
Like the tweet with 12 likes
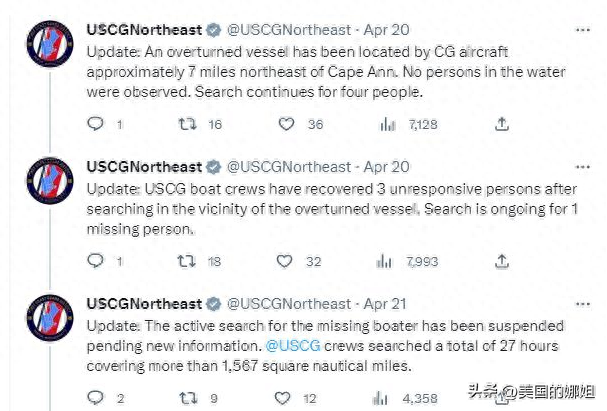click(282, 398)
